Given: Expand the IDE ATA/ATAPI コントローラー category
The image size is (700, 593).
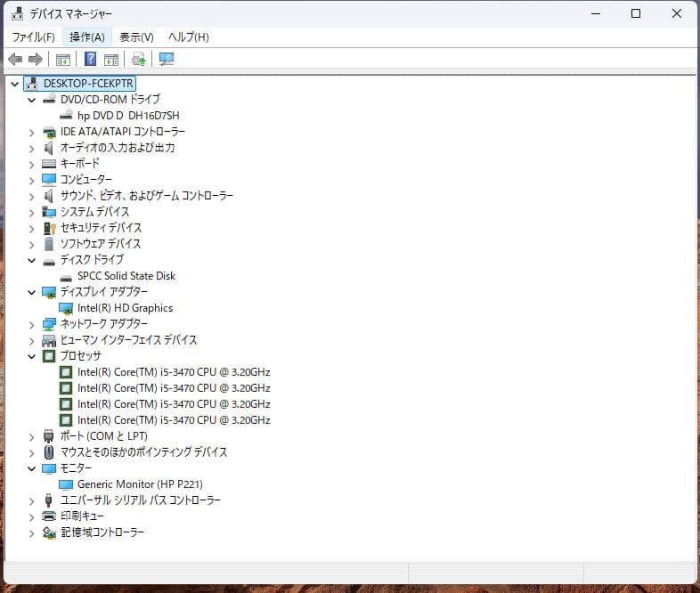Looking at the screenshot, I should pyautogui.click(x=32, y=132).
